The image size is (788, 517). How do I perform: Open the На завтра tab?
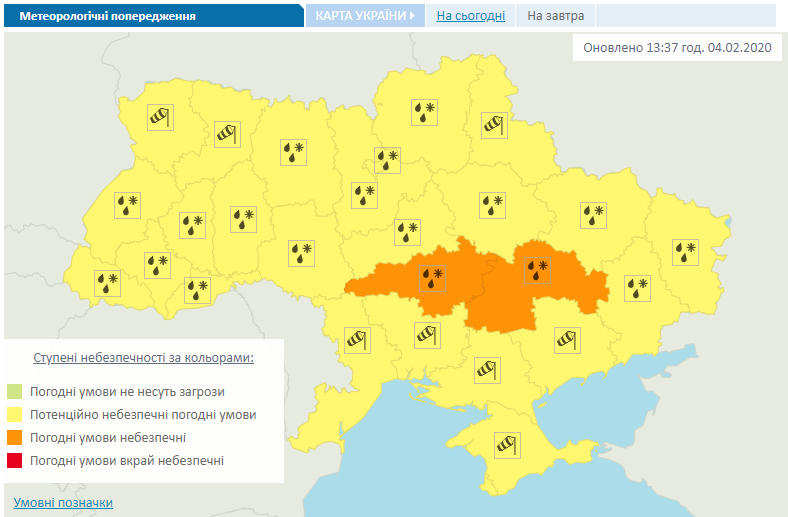click(556, 16)
